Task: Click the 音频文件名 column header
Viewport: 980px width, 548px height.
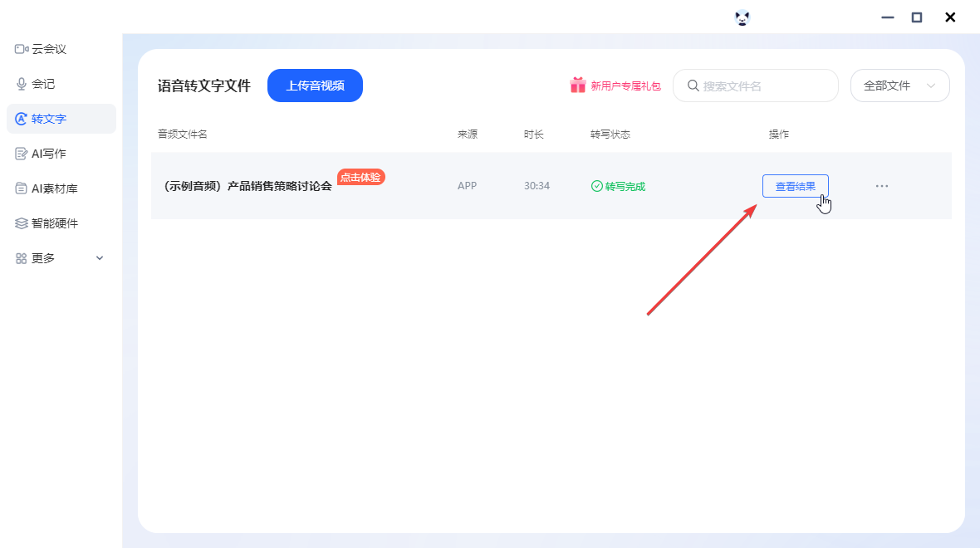Action: (x=183, y=135)
